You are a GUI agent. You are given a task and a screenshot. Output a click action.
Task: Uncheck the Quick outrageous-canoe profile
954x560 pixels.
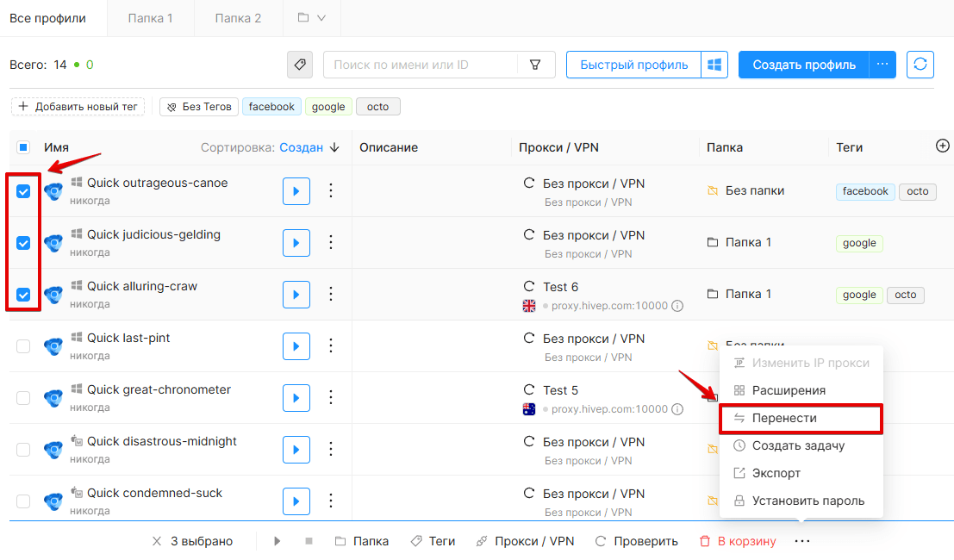point(23,191)
